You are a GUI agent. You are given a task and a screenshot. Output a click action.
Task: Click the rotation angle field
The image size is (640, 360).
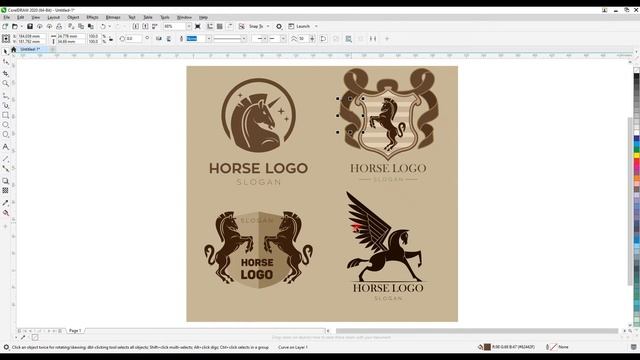click(x=133, y=39)
